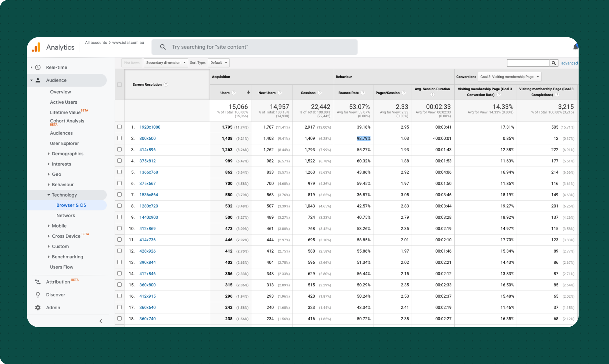Open the Active Users report

point(63,102)
